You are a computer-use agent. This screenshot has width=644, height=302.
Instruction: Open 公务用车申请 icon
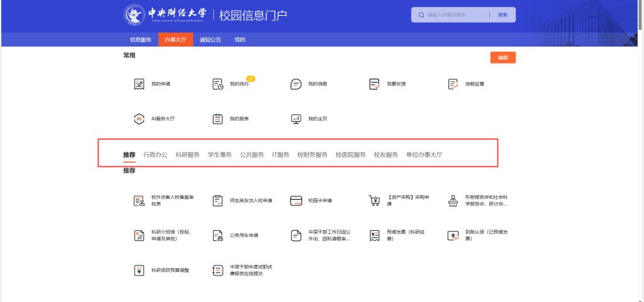pos(218,235)
